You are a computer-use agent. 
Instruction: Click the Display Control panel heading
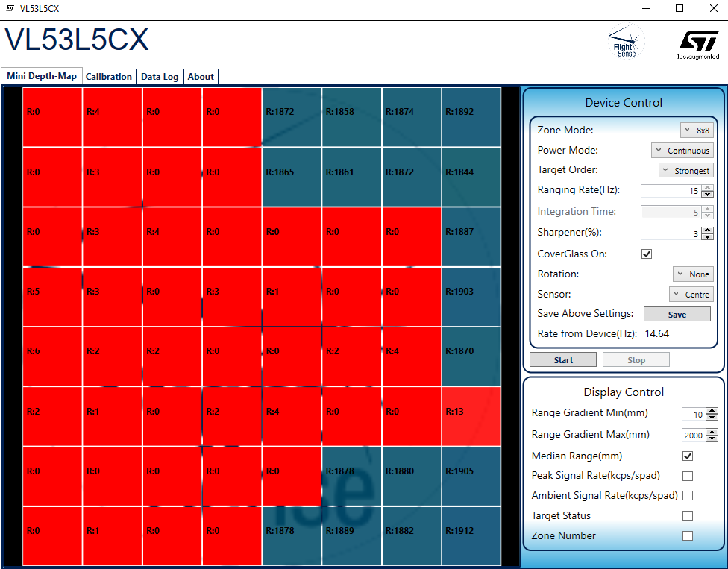click(x=624, y=392)
